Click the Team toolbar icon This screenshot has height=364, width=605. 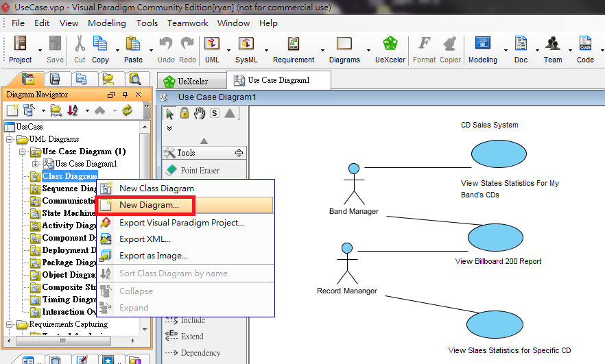point(553,43)
